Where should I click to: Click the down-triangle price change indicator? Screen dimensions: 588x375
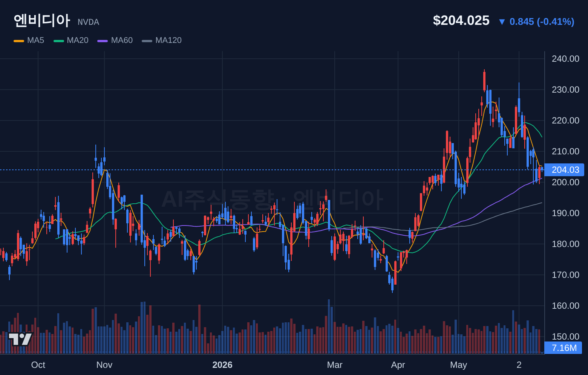click(x=502, y=22)
